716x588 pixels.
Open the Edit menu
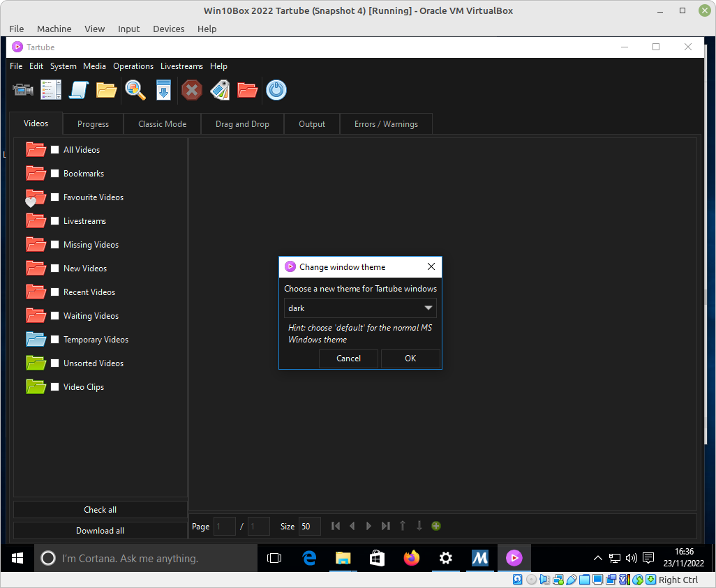(36, 66)
